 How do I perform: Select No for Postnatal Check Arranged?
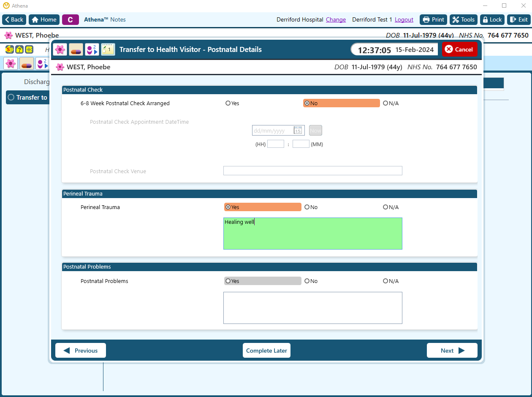pyautogui.click(x=341, y=103)
